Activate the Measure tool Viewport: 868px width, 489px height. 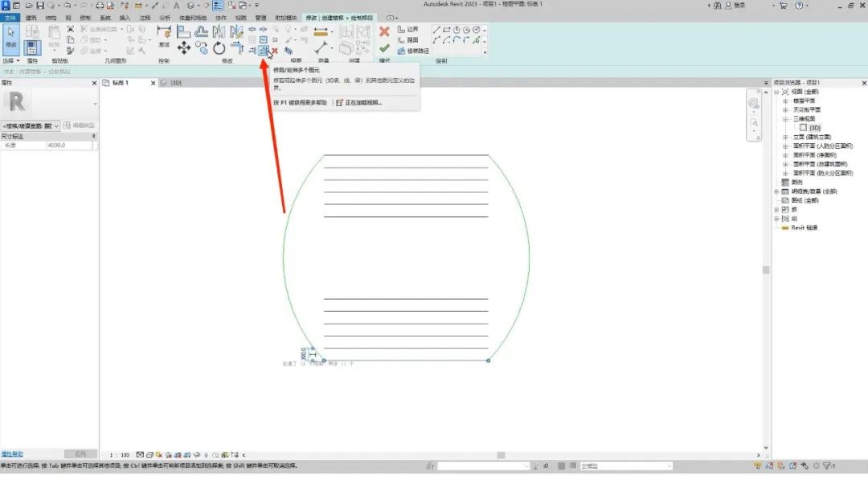pos(321,31)
